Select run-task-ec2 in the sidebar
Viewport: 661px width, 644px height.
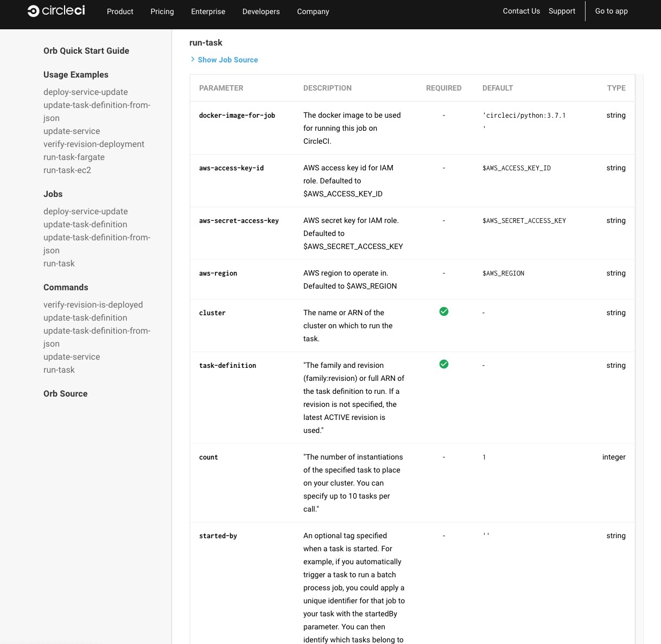tap(67, 170)
